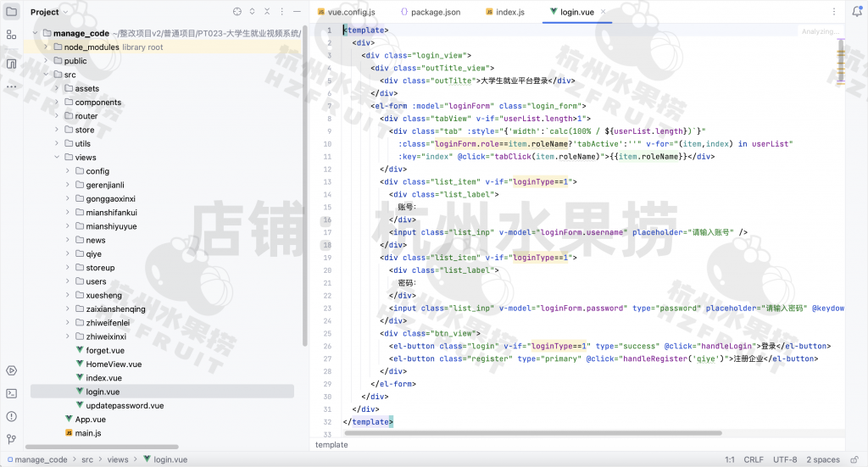868x467 pixels.
Task: Open the Git version control tool window
Action: tap(11, 439)
